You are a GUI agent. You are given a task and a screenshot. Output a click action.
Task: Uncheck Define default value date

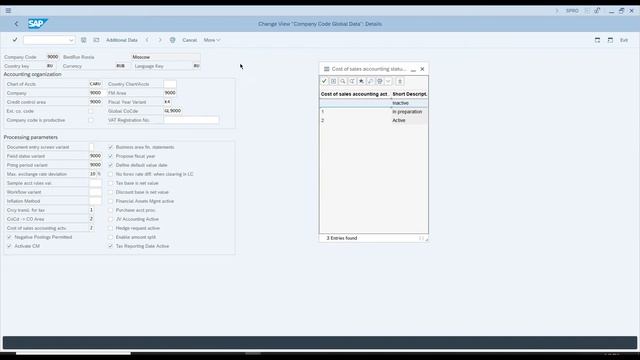[111, 165]
